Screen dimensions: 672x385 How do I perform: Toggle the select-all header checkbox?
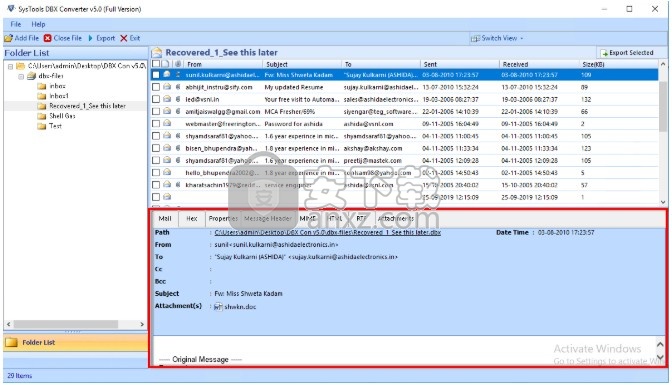156,64
